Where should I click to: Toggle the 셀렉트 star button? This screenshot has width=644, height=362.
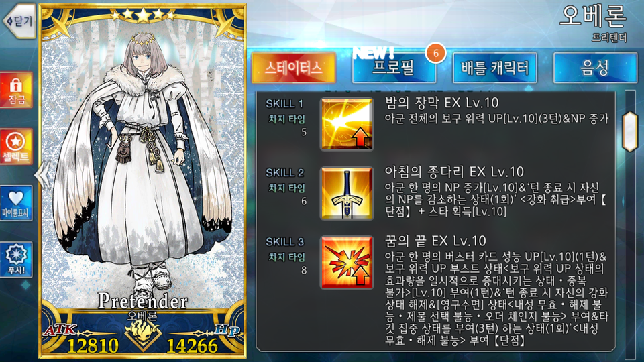tap(16, 147)
